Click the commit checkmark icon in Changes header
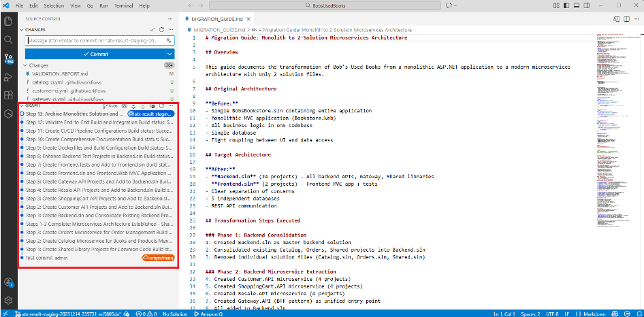The height and width of the screenshot is (317, 644). [x=152, y=29]
